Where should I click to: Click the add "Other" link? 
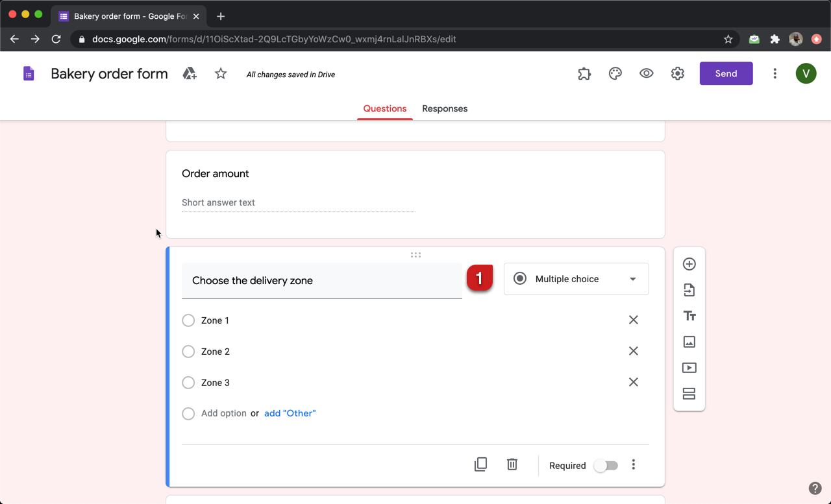[x=290, y=413]
